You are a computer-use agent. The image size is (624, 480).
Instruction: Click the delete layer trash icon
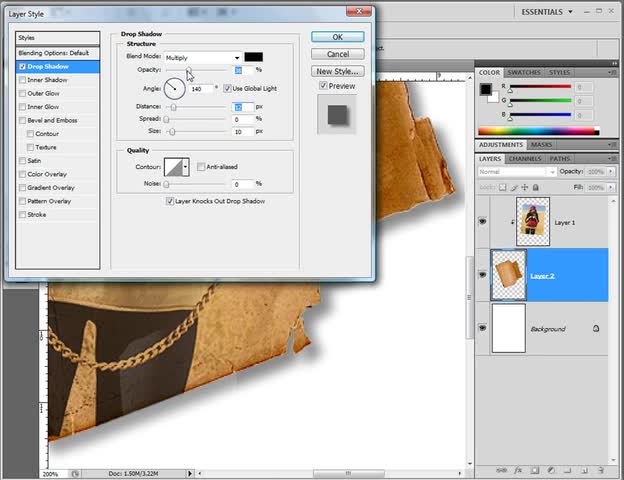coord(601,470)
